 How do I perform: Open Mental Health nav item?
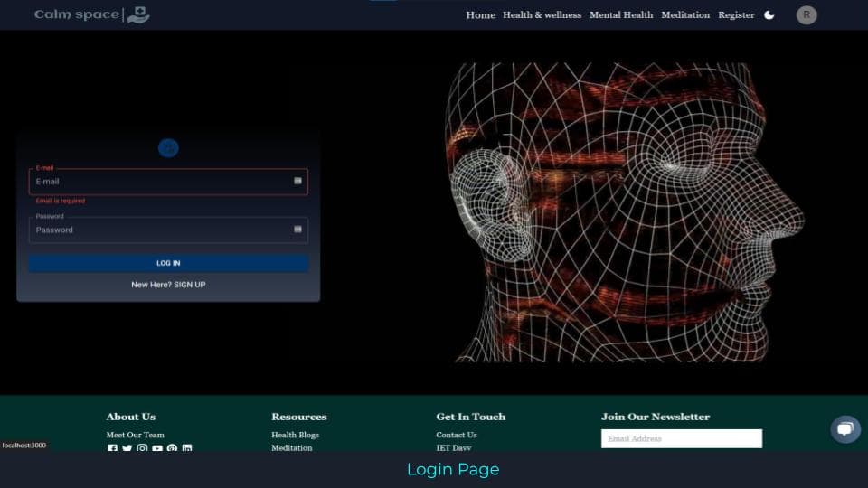tap(621, 15)
